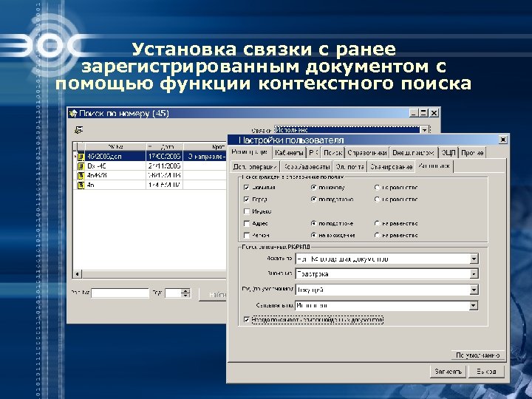The width and height of the screenshot is (532, 399).
Task: Click the left arrow of the horizontal scrollbar
Action: tap(78, 273)
